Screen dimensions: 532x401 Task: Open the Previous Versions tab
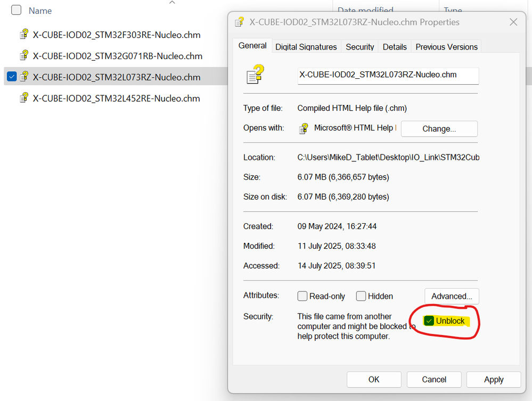click(x=446, y=47)
